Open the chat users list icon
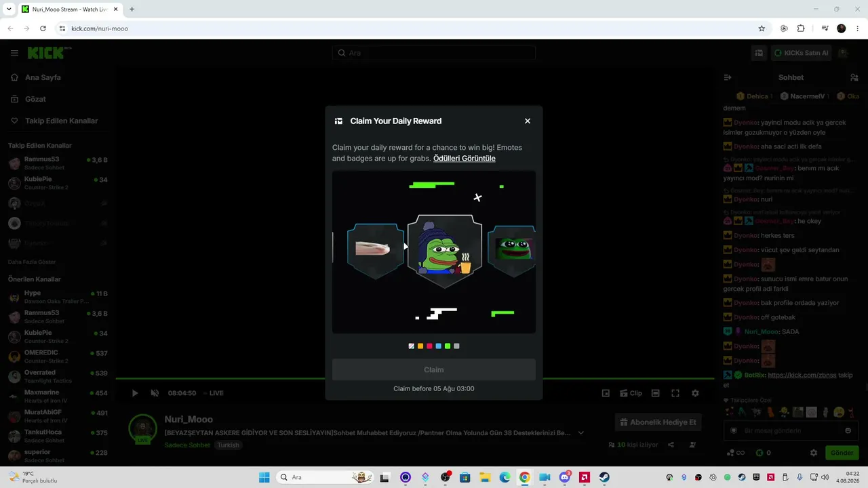 [x=854, y=77]
